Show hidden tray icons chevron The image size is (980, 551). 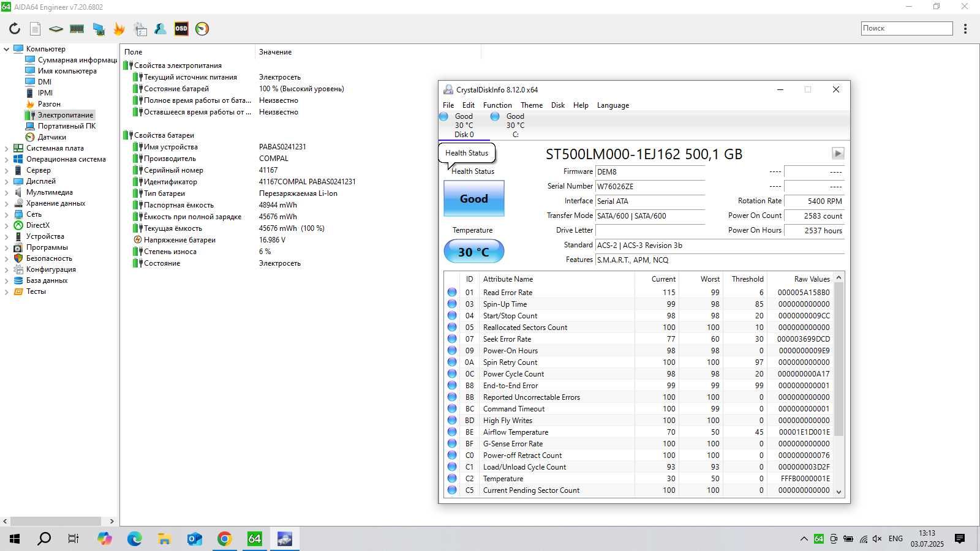[x=804, y=539]
